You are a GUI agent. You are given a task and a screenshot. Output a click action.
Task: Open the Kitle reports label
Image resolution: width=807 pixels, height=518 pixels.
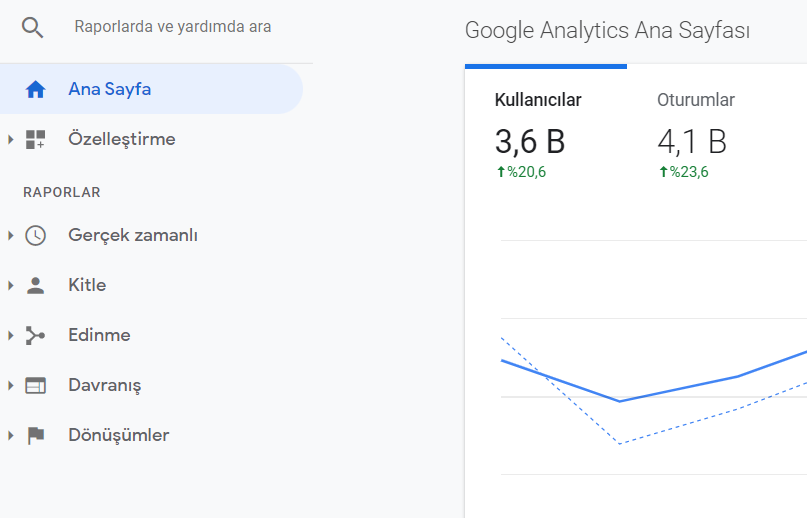coord(87,285)
